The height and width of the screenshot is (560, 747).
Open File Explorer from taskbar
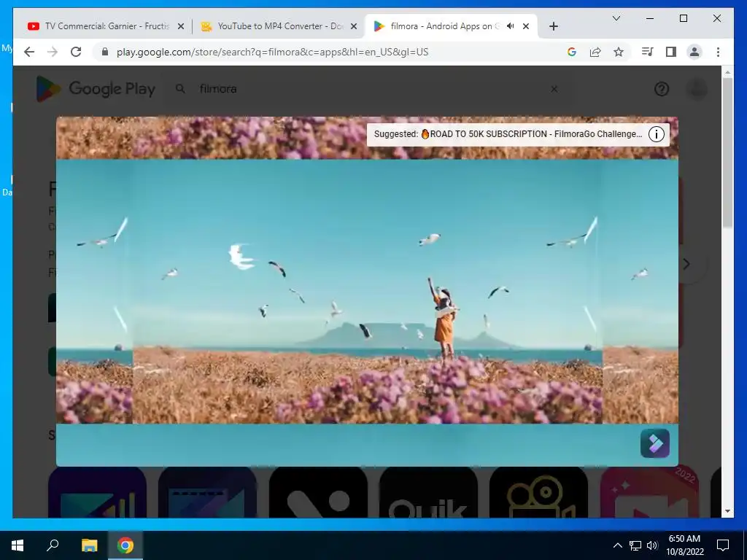tap(89, 545)
